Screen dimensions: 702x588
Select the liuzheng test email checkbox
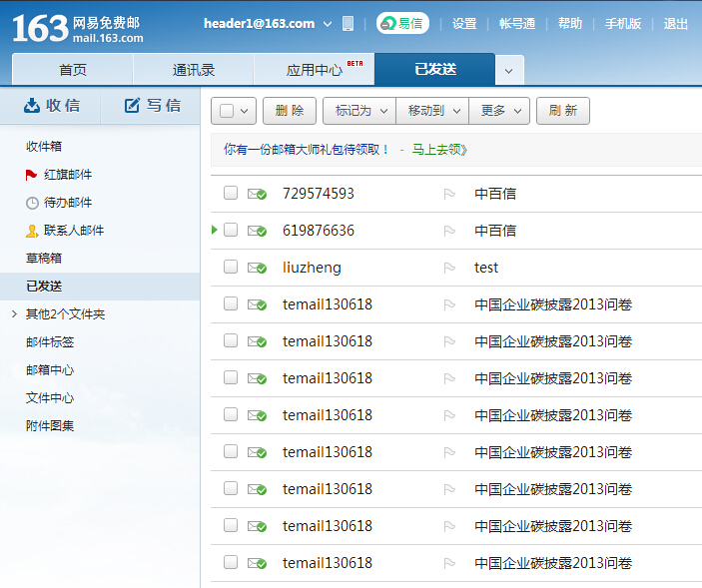[231, 267]
